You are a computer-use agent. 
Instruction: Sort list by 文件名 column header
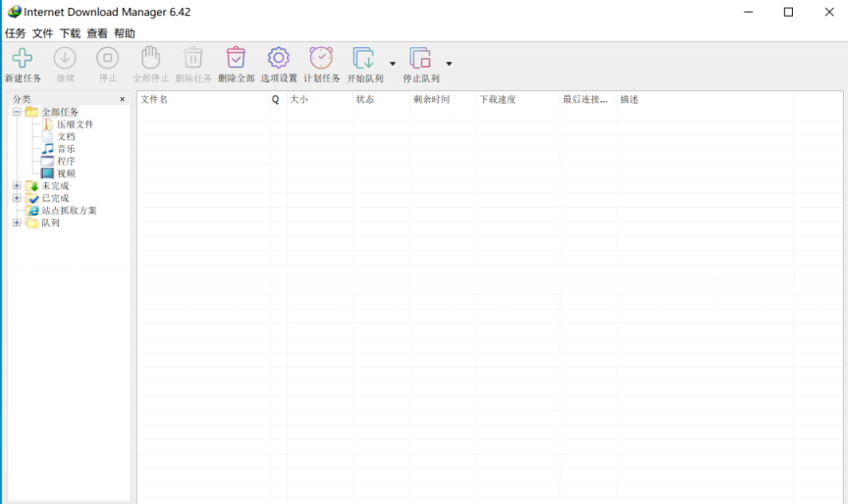201,99
